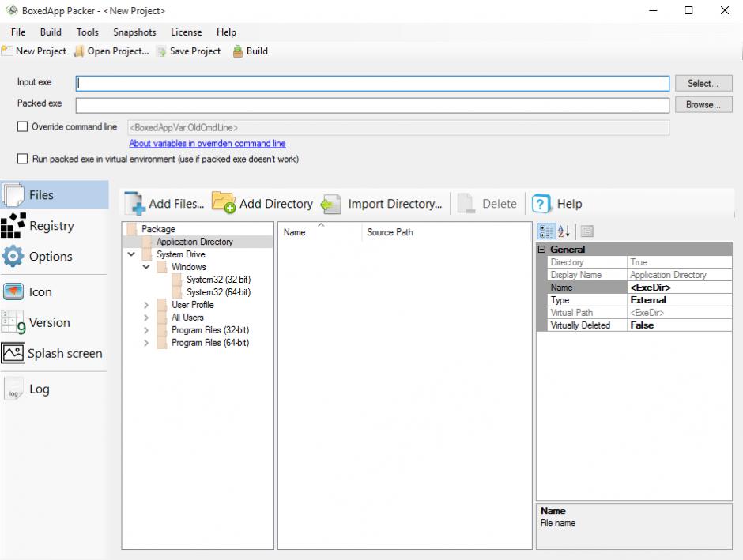Click the New Project toolbar icon

point(7,51)
